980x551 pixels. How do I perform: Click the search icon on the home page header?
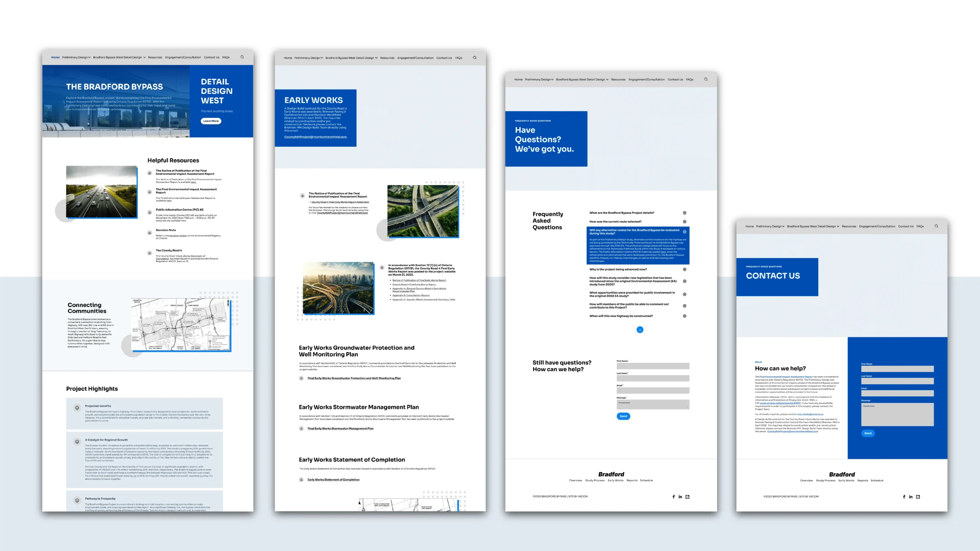point(242,57)
